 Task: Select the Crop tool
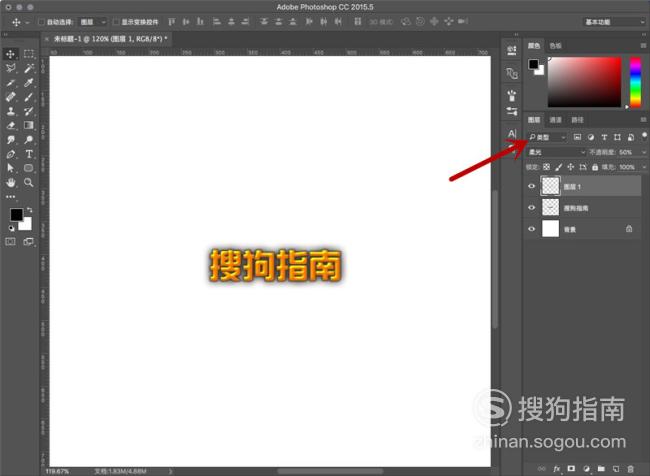tap(10, 83)
